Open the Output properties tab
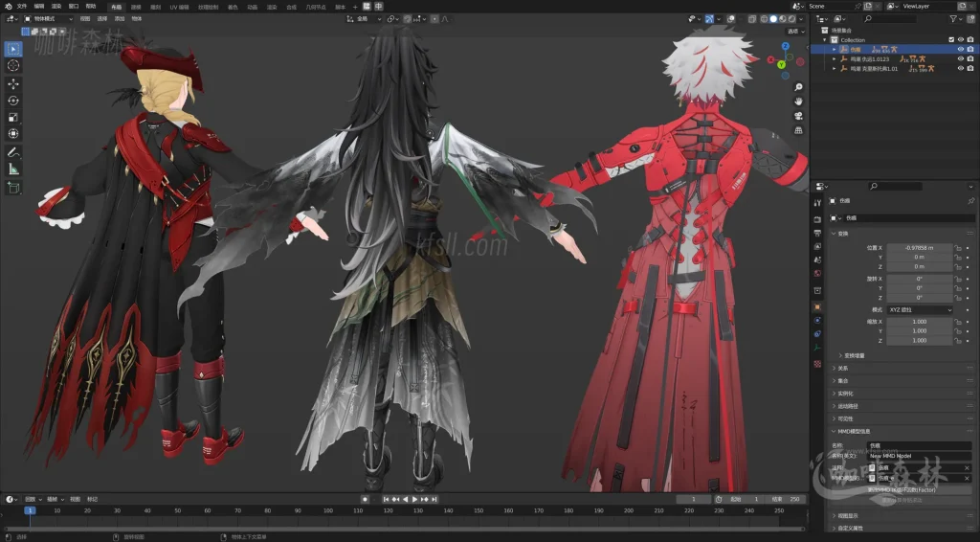 (x=817, y=233)
